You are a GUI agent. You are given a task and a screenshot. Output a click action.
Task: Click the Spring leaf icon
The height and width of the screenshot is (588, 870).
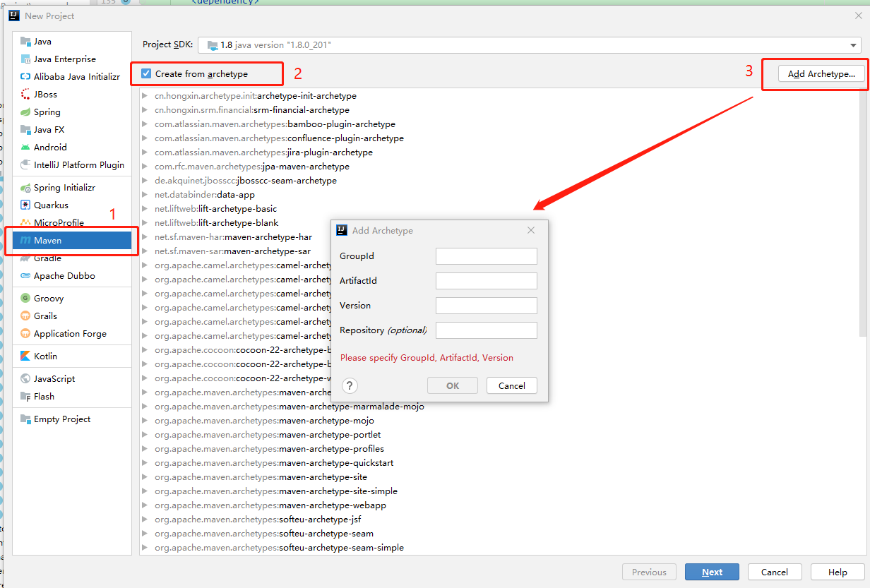coord(26,112)
